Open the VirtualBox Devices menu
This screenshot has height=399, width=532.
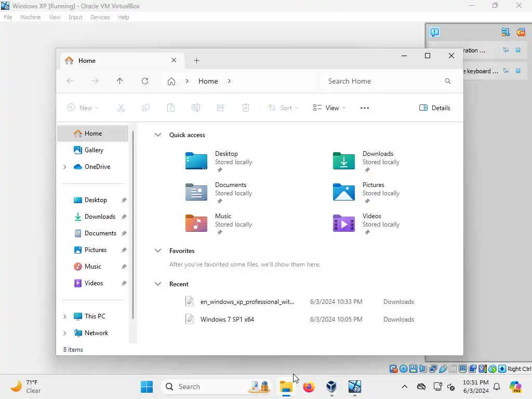[100, 17]
